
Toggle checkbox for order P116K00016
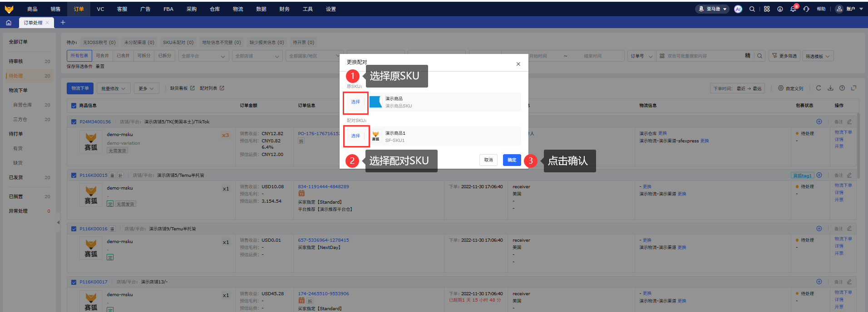click(74, 229)
